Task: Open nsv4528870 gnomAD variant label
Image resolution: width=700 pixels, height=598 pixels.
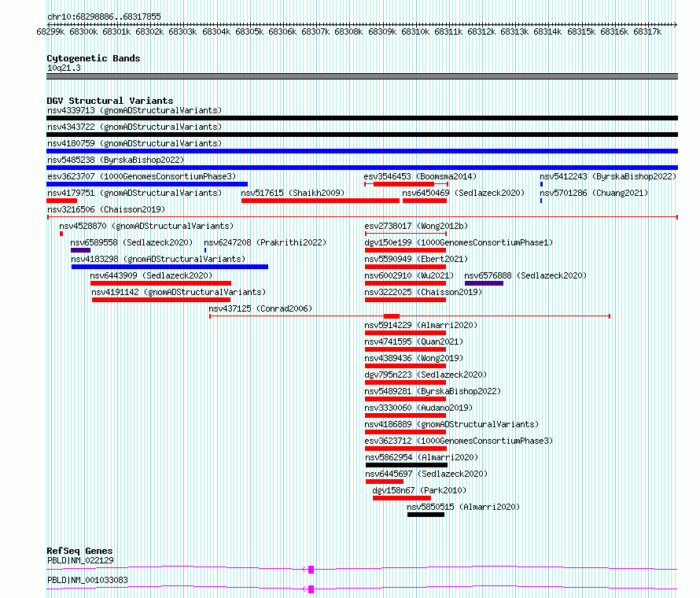Action: [x=146, y=226]
